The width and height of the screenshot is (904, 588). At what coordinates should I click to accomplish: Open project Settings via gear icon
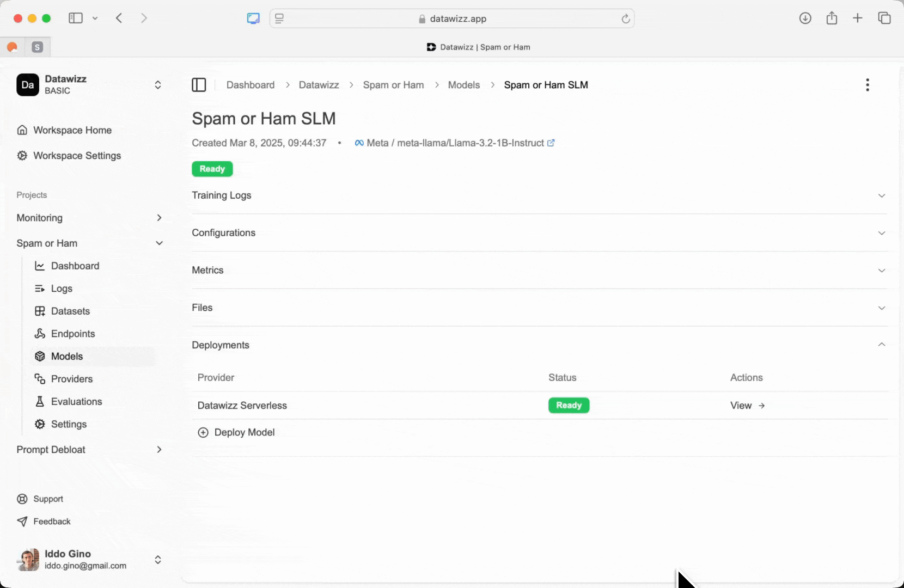click(40, 424)
